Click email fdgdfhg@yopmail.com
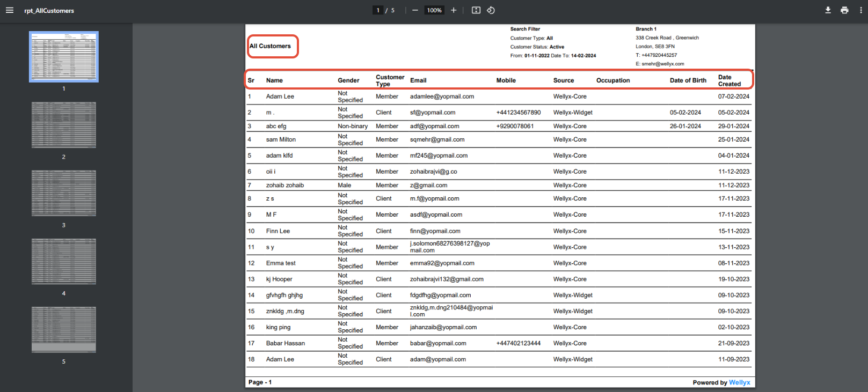This screenshot has height=392, width=868. coord(441,295)
